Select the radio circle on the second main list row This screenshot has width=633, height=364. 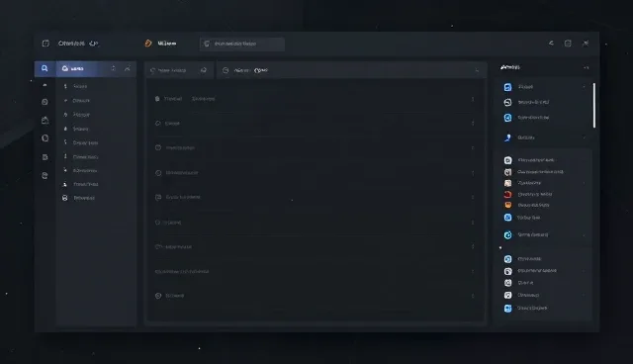pyautogui.click(x=158, y=123)
